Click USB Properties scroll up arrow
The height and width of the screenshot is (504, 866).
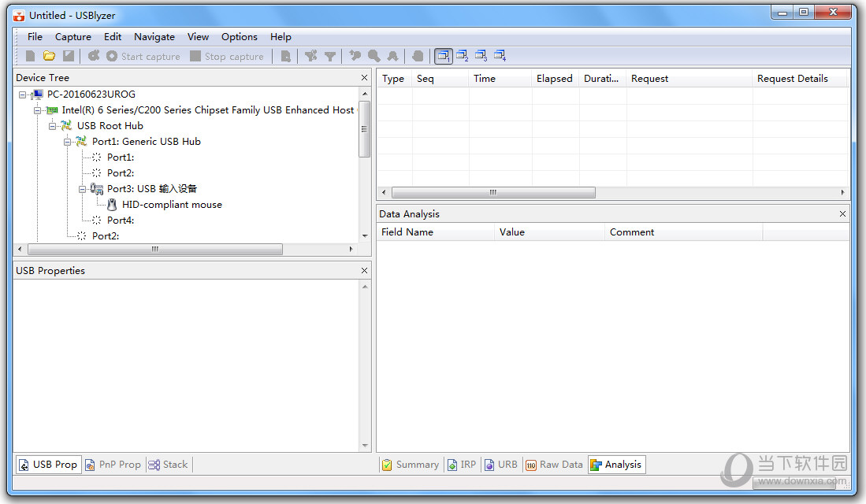point(365,287)
